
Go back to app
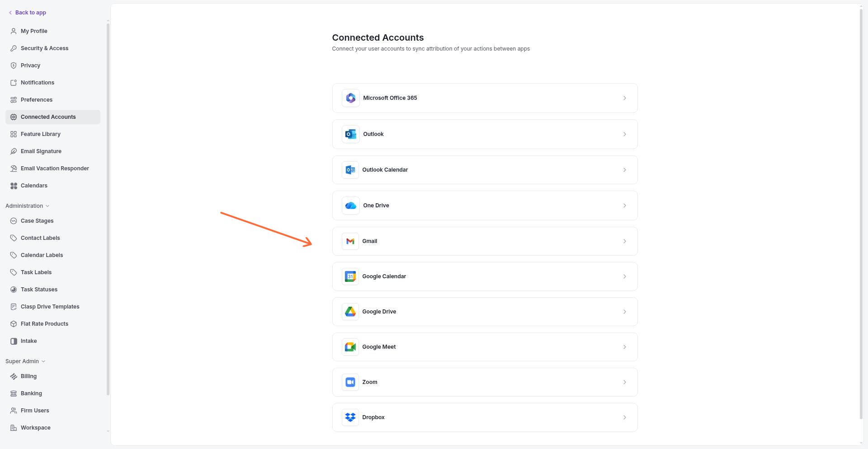[x=28, y=13]
